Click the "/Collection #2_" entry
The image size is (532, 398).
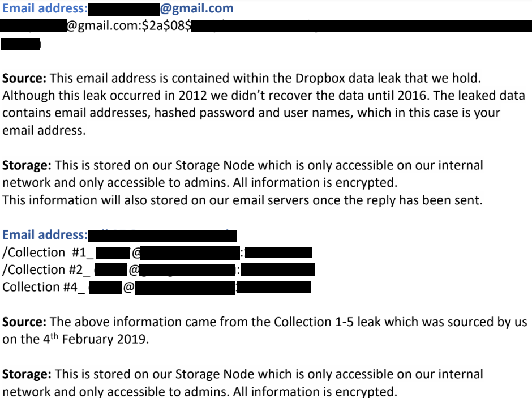[x=47, y=269]
